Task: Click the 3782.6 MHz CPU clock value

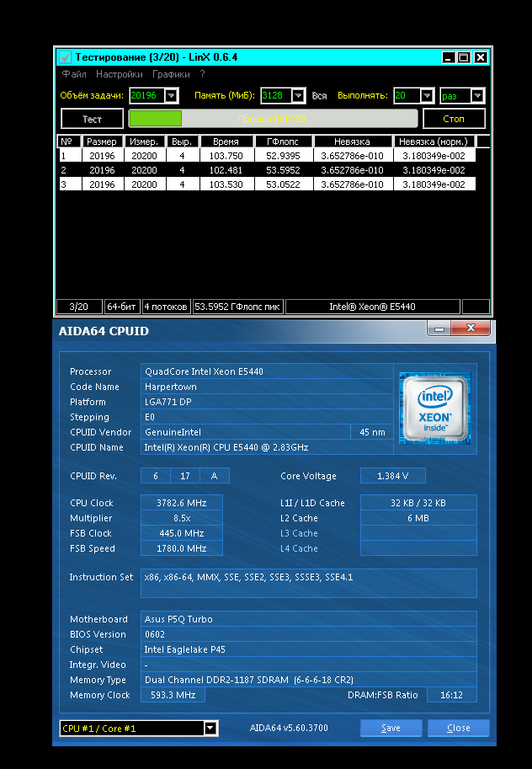Action: pyautogui.click(x=182, y=503)
